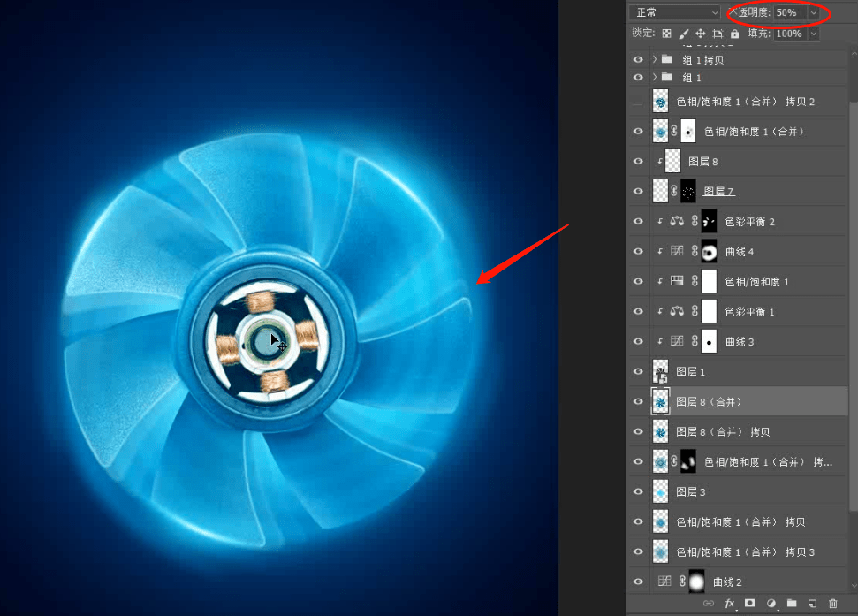Open the 正常 blend mode dropdown

coord(676,12)
